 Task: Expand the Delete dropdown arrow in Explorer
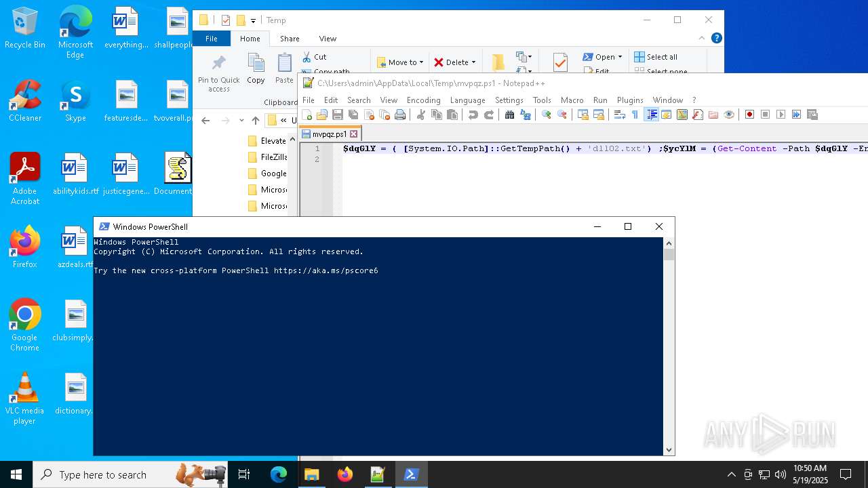(x=473, y=62)
